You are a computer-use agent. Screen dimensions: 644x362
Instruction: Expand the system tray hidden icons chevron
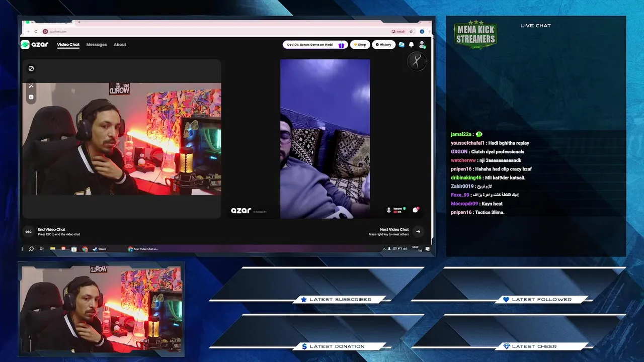pyautogui.click(x=384, y=249)
